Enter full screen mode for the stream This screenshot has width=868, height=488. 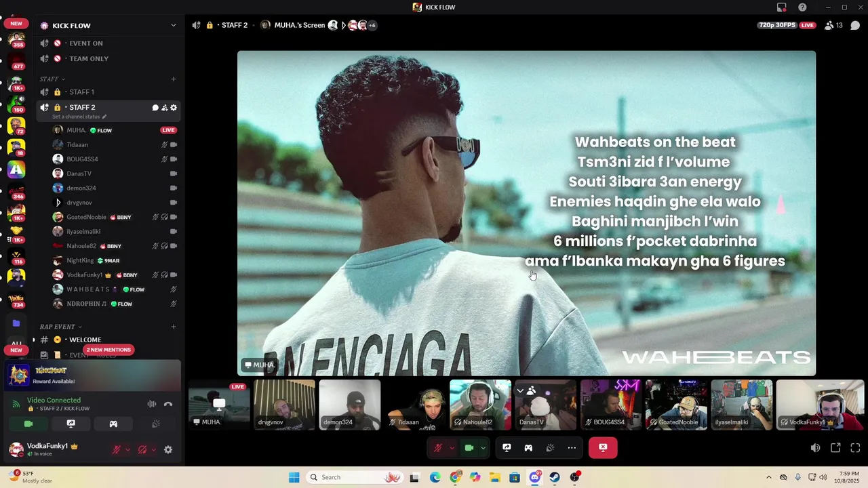pyautogui.click(x=855, y=448)
